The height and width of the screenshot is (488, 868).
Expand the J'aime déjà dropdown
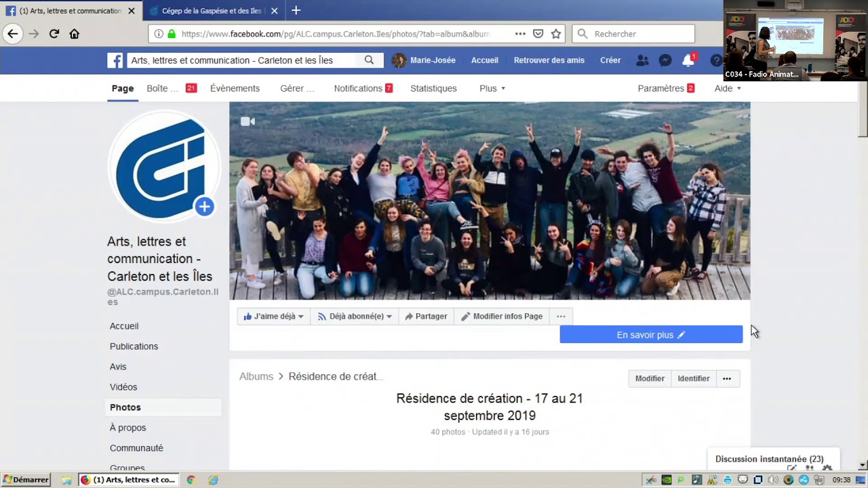[273, 317]
